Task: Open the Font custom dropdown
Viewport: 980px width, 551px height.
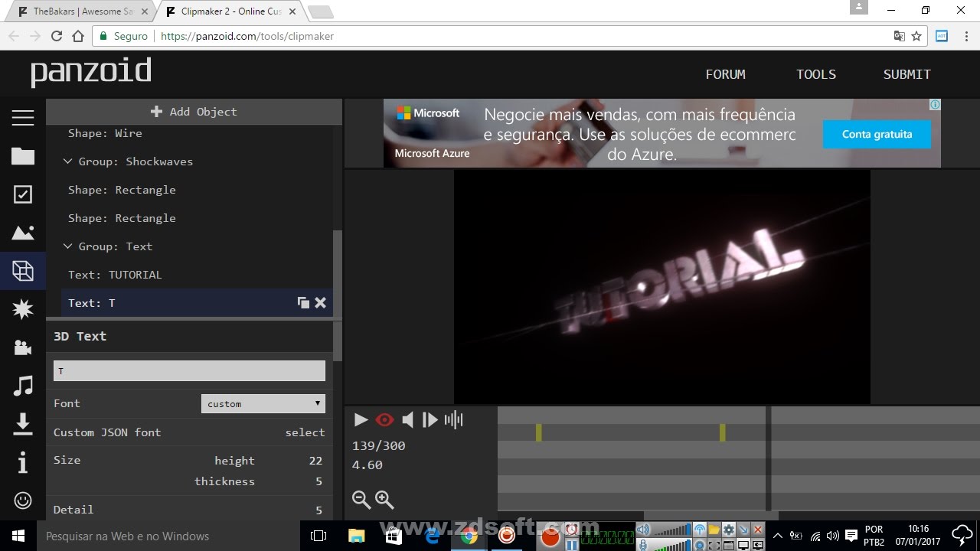Action: pos(263,403)
